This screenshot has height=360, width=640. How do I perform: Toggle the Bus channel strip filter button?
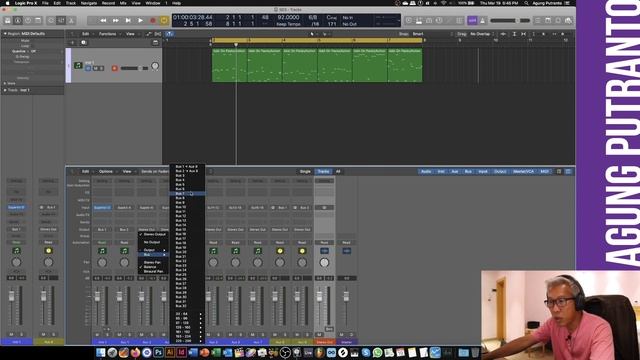click(468, 171)
